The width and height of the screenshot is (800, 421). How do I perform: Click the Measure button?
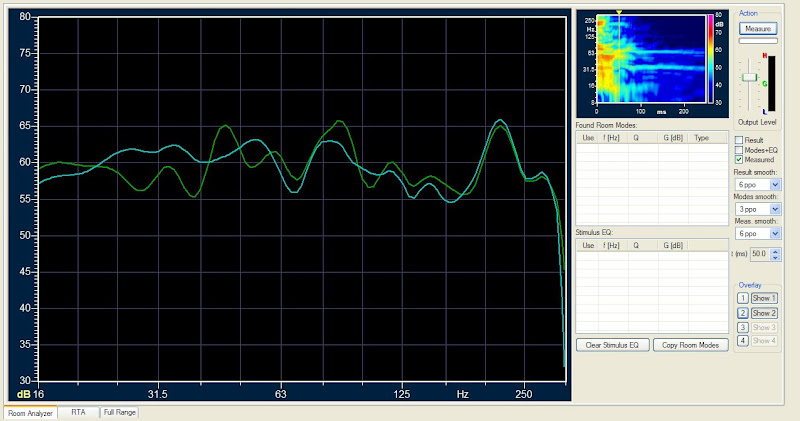tap(758, 29)
